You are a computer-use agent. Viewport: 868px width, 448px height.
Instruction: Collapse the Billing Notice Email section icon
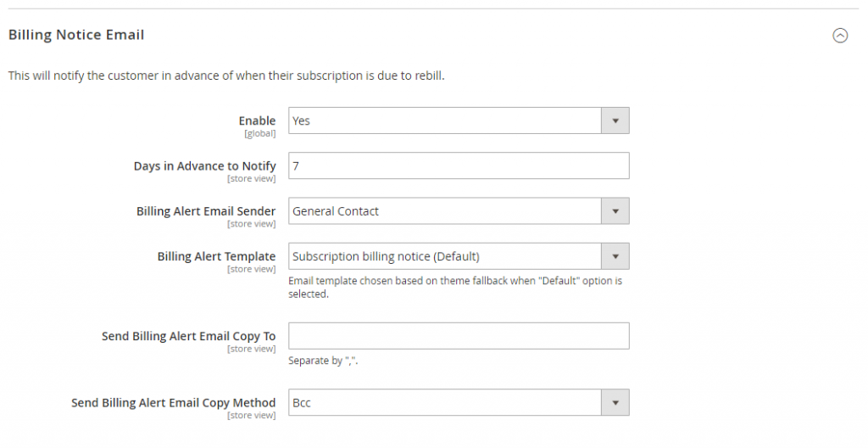point(840,36)
